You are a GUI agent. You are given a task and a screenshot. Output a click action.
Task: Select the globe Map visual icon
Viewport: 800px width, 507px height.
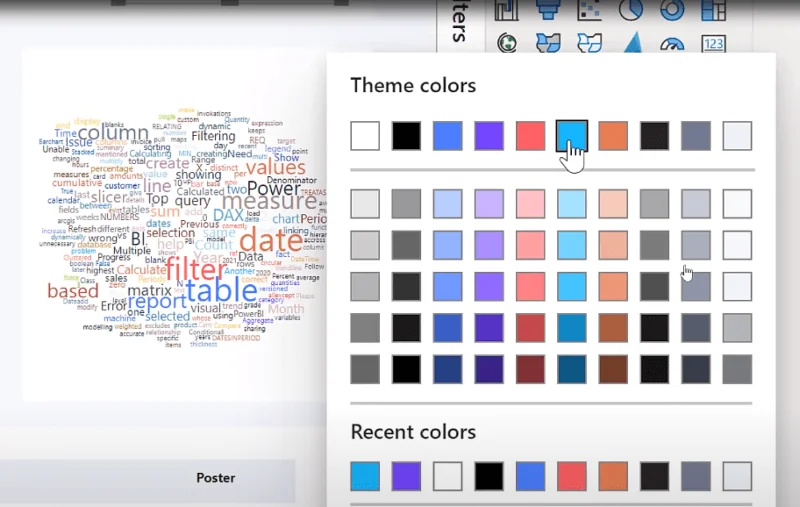click(x=507, y=43)
